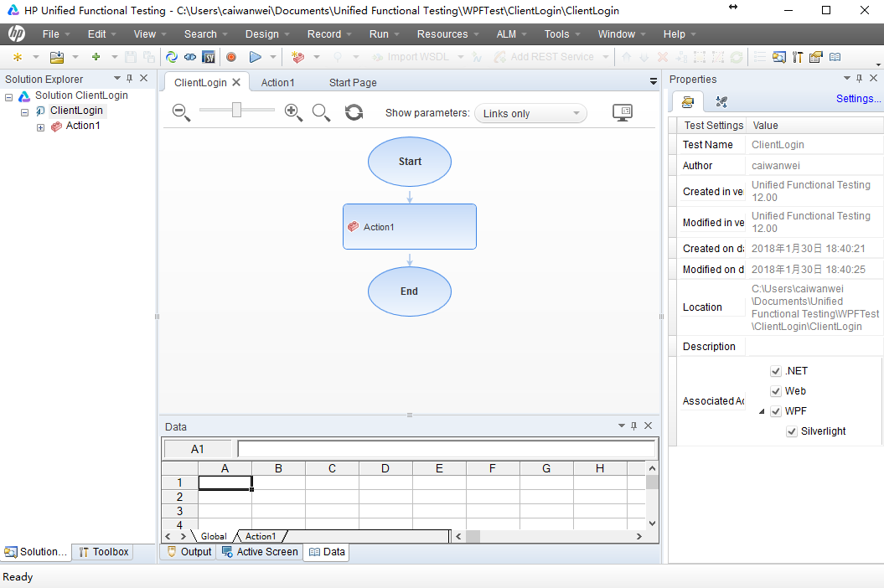Open the File menu
The height and width of the screenshot is (588, 884).
[x=56, y=34]
